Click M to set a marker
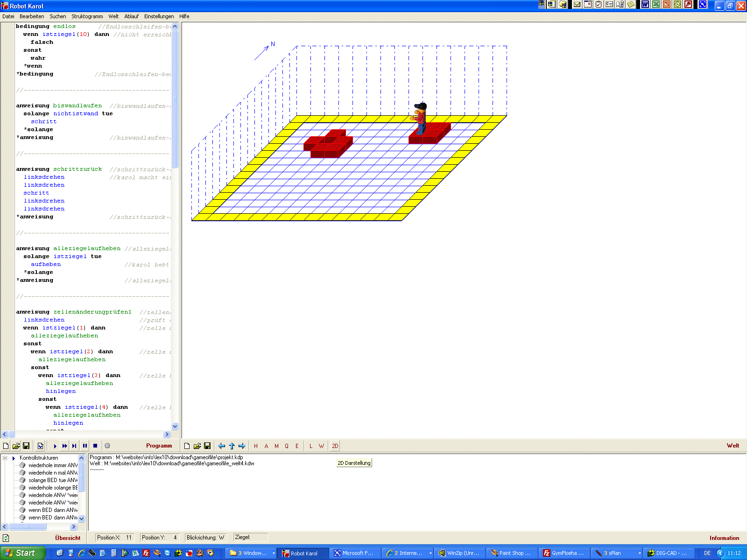The width and height of the screenshot is (747, 560). click(x=276, y=446)
